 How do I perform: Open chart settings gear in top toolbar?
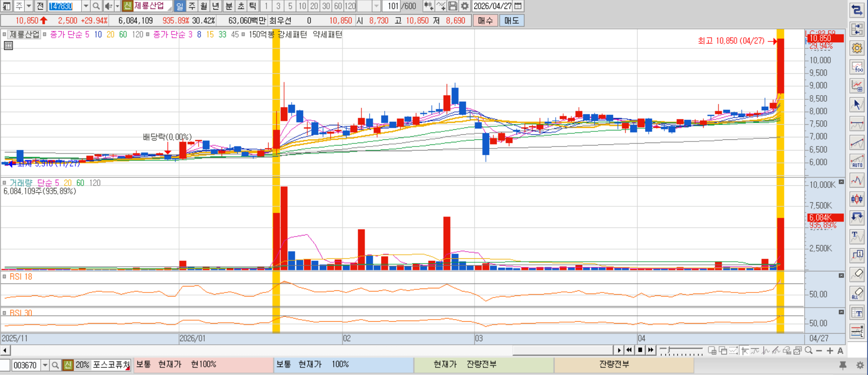[x=465, y=6]
